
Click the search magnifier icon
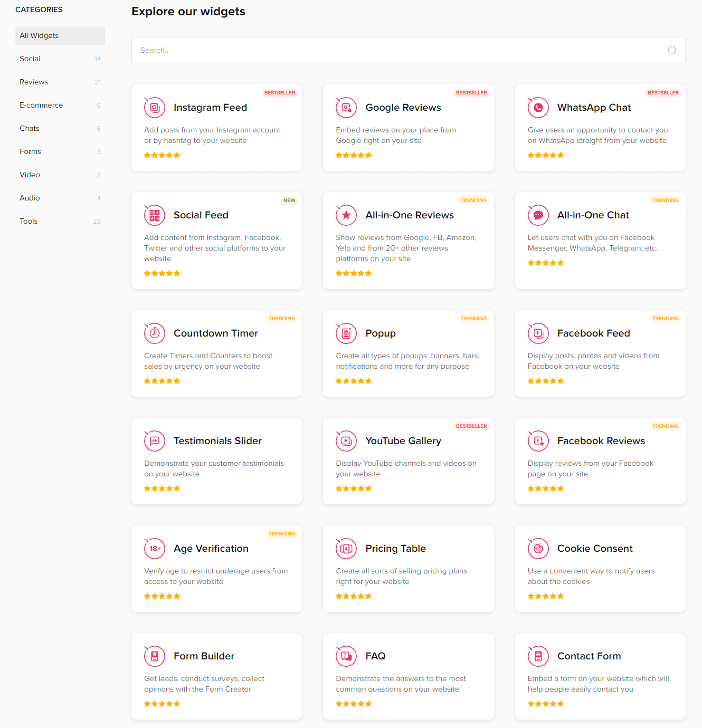[672, 50]
